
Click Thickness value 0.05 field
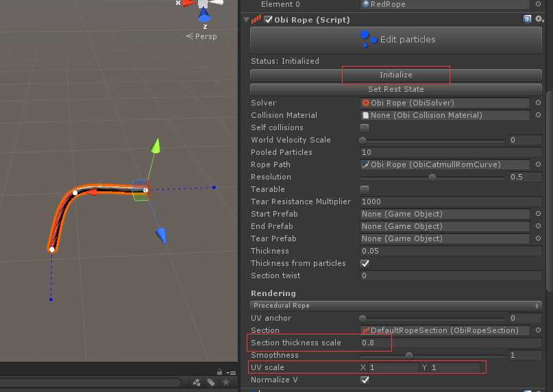451,251
